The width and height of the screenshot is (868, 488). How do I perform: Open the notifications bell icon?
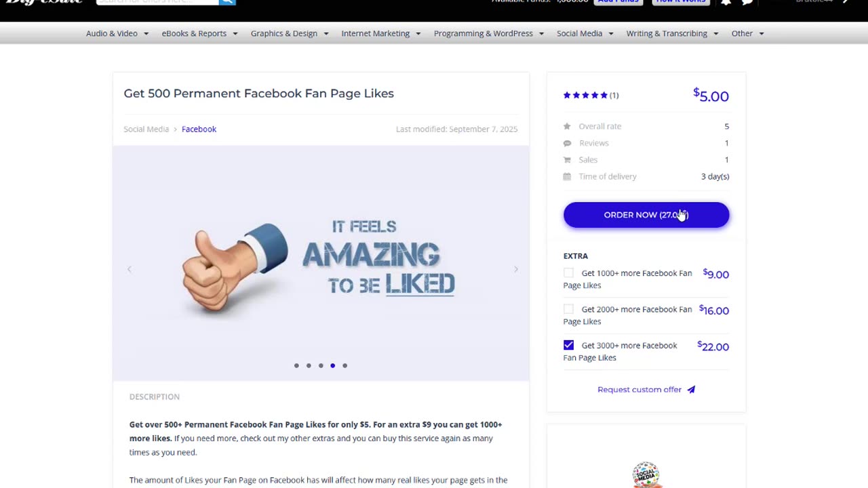726,3
